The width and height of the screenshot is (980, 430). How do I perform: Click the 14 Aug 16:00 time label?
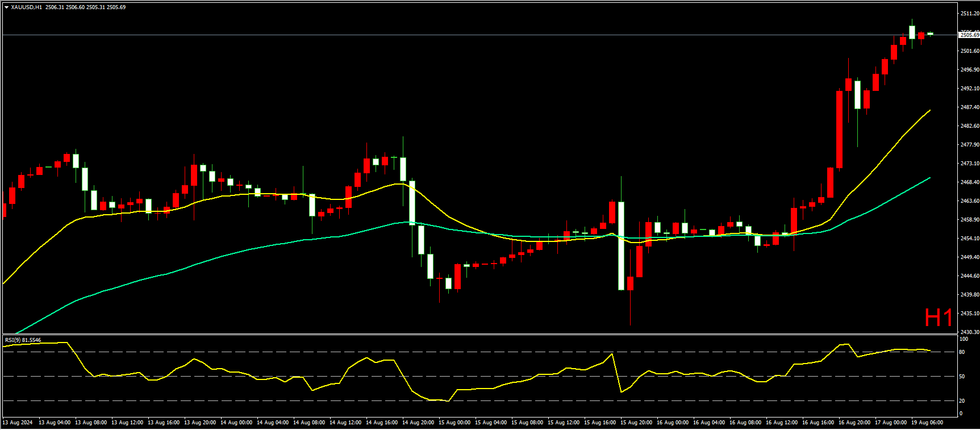382,423
